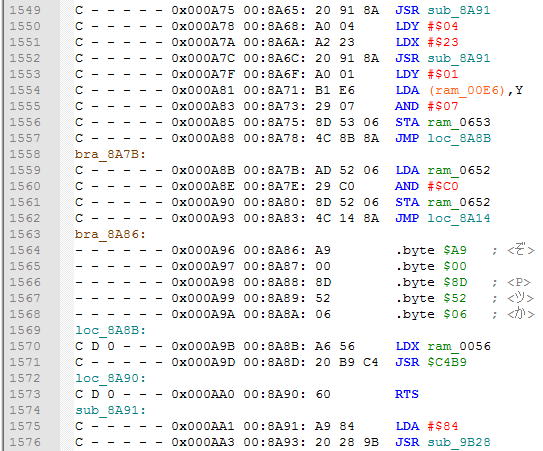Click the loc_8A8B: label definition
The image size is (543, 451).
click(x=110, y=330)
